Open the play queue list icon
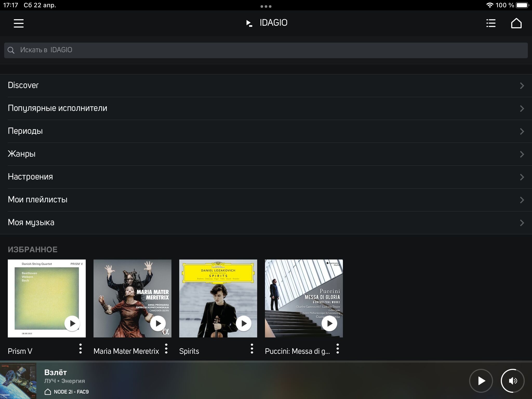The image size is (532, 399). point(491,23)
